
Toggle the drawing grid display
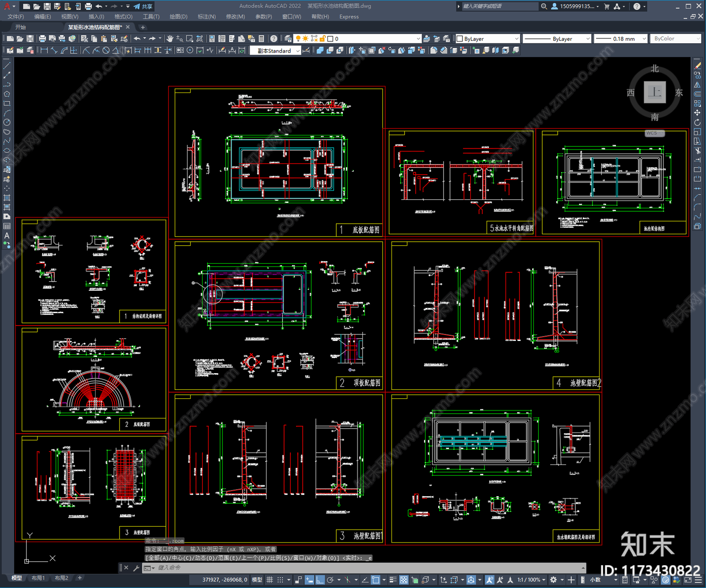[x=270, y=580]
